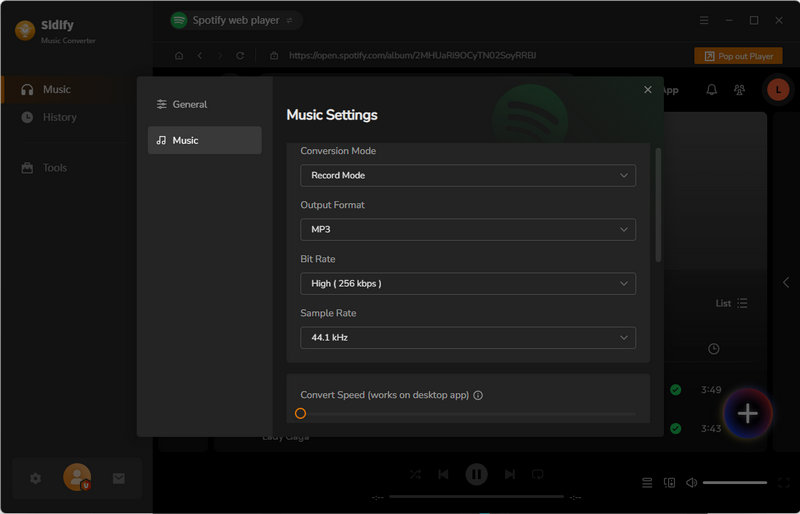Screen dimensions: 800x514
Task: Click the green check beside 3:49
Action: point(676,390)
